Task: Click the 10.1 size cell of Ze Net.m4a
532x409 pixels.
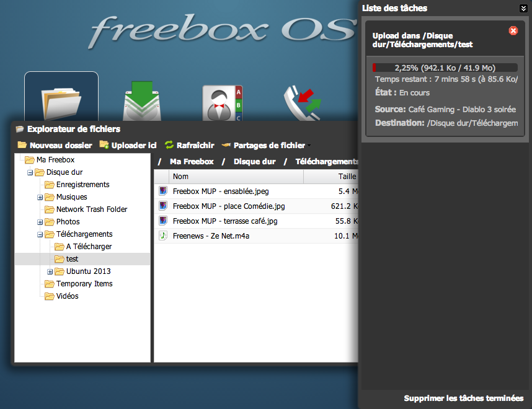Action: [x=346, y=236]
